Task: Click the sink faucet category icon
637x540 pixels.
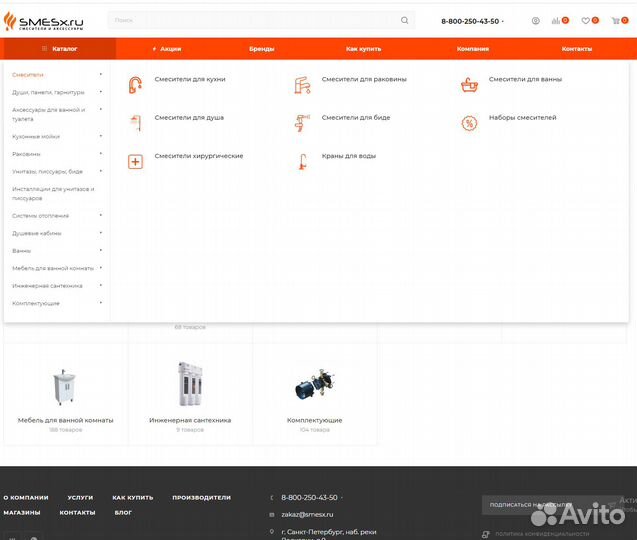Action: pyautogui.click(x=302, y=86)
